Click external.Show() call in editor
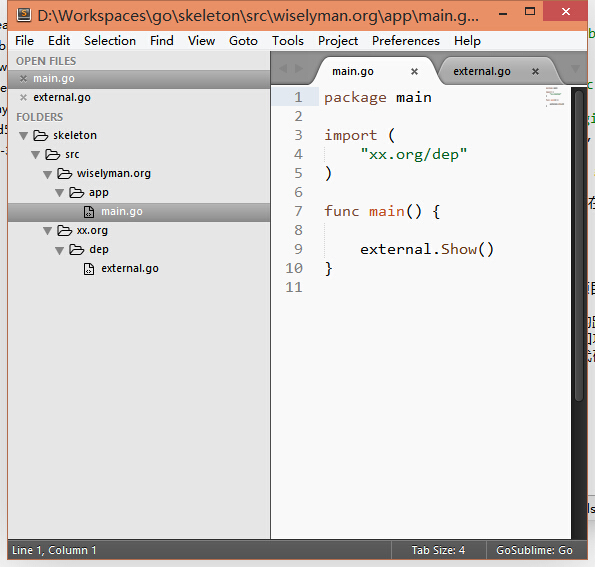The width and height of the screenshot is (595, 567). pyautogui.click(x=427, y=249)
